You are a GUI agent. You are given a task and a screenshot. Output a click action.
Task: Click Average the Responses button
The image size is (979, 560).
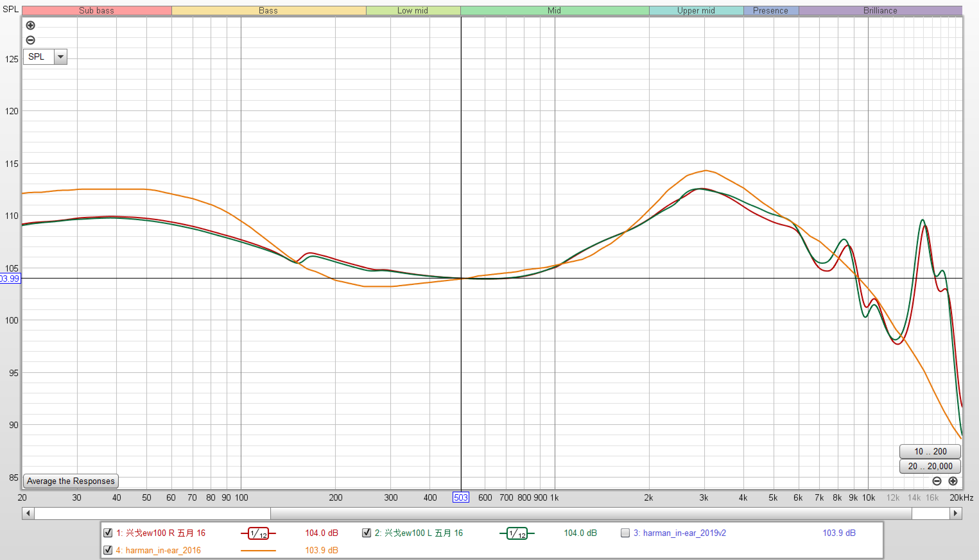(71, 481)
